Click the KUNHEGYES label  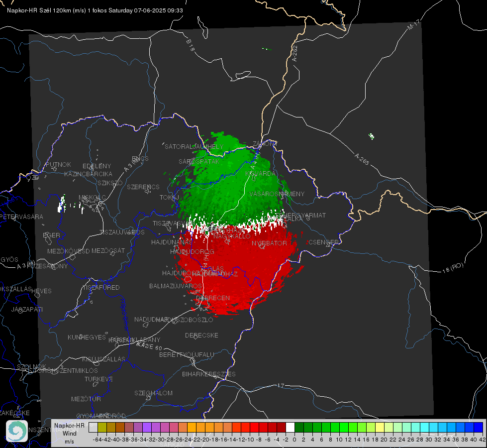click(x=87, y=337)
